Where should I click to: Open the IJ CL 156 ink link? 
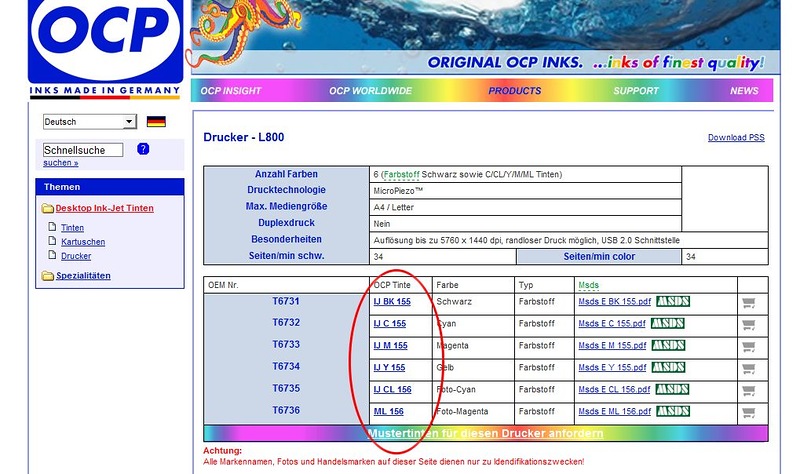pos(392,389)
